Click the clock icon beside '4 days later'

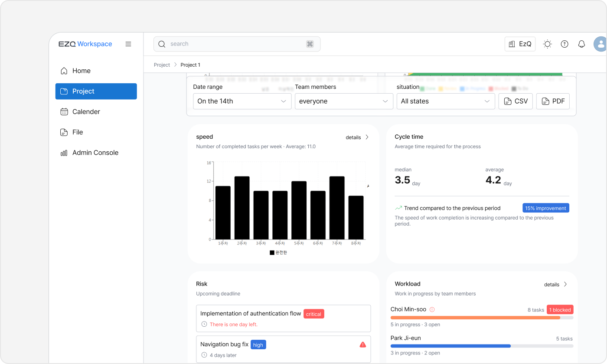pyautogui.click(x=204, y=355)
